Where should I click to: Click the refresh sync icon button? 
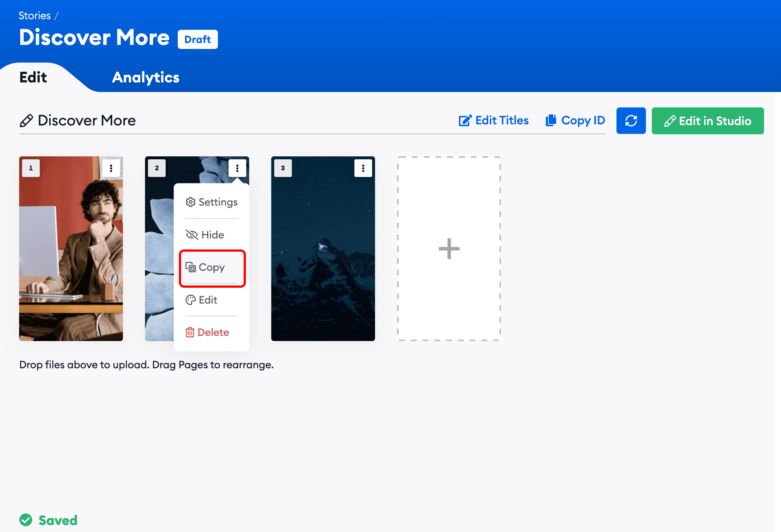(631, 121)
